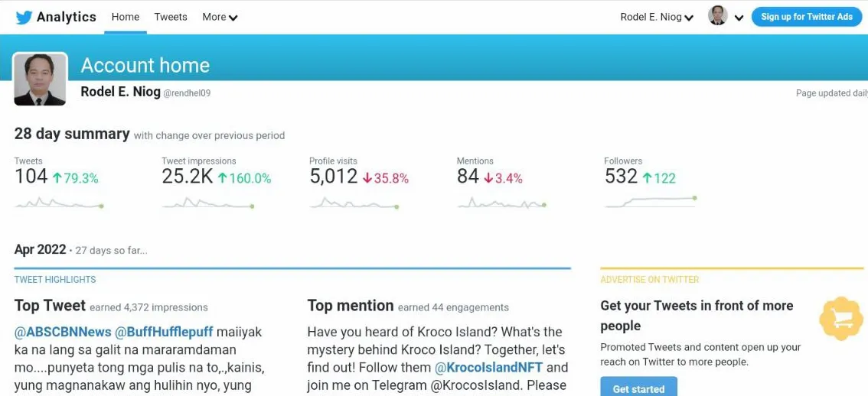Image resolution: width=868 pixels, height=396 pixels.
Task: Click the Profile visits sparkline chart
Action: pos(355,203)
